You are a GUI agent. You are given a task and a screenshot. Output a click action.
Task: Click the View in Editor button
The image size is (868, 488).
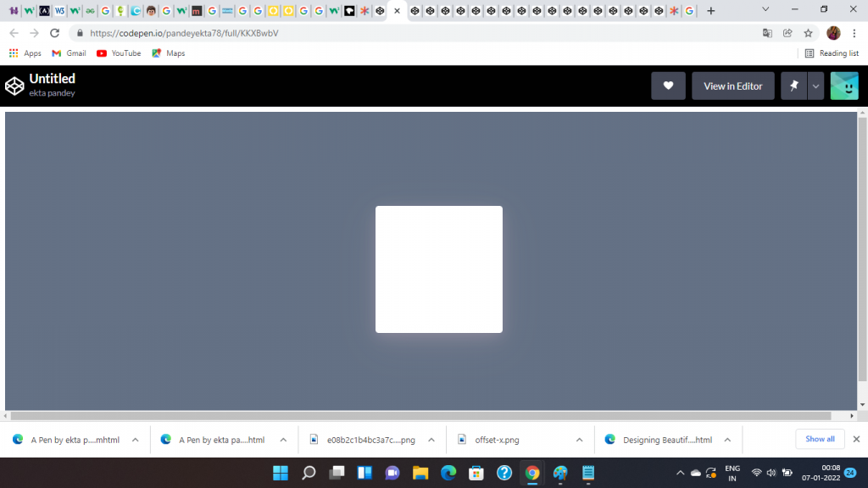coord(732,86)
